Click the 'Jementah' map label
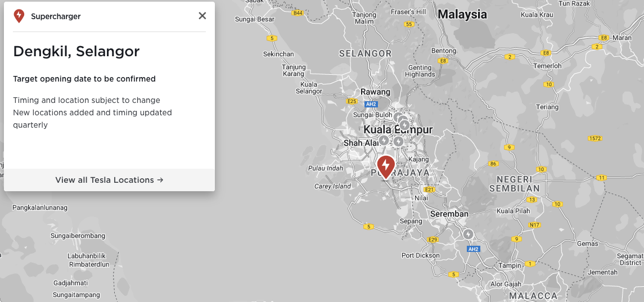The width and height of the screenshot is (644, 302). click(x=602, y=272)
